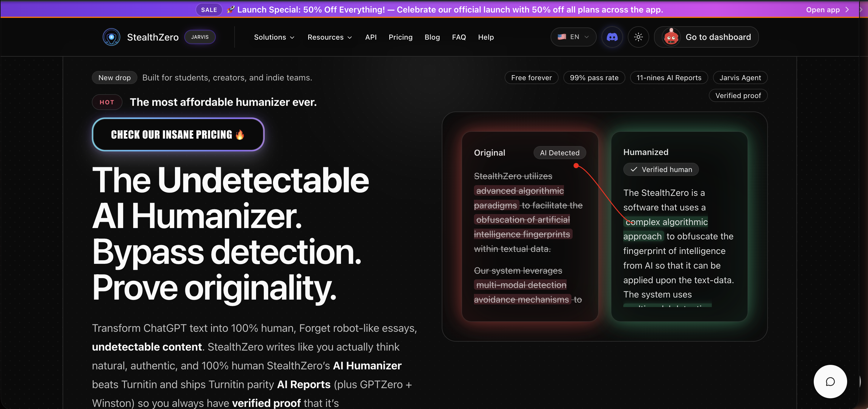Screen dimensions: 868x409
Task: Click the Verified human badge
Action: (661, 169)
